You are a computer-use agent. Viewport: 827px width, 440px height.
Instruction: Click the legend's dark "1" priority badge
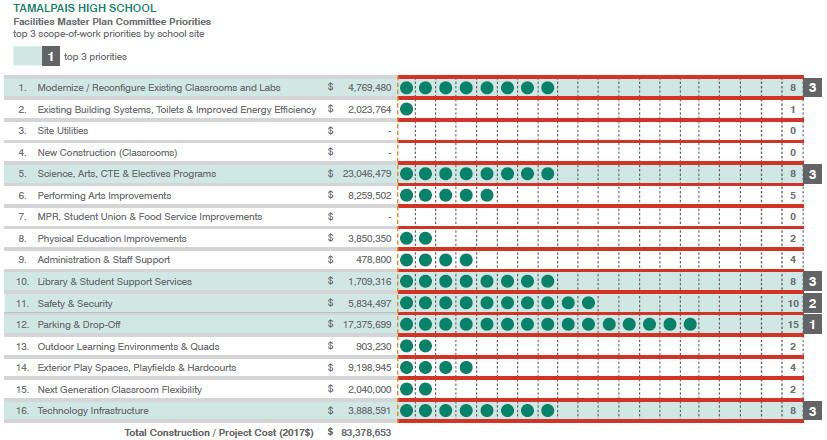tap(52, 57)
